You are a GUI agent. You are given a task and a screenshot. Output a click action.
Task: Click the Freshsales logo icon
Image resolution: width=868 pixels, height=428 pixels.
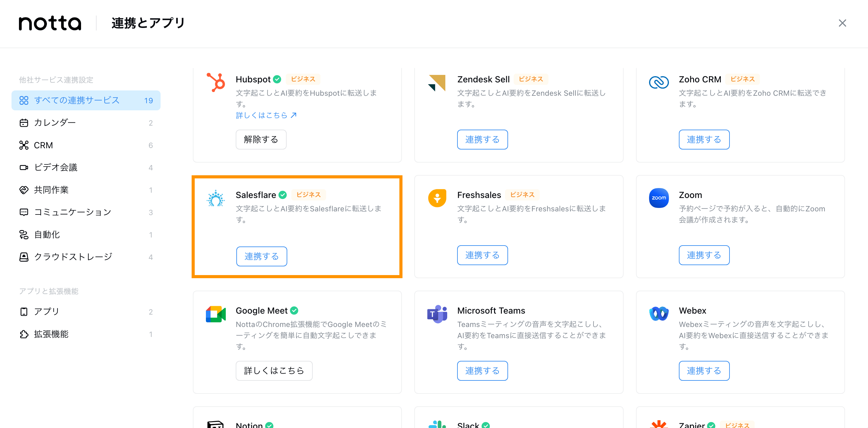437,198
